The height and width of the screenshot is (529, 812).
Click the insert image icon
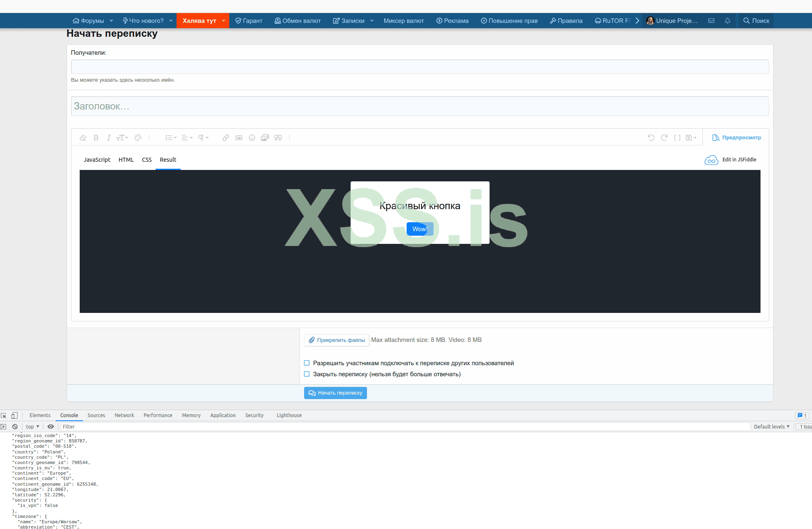(239, 138)
